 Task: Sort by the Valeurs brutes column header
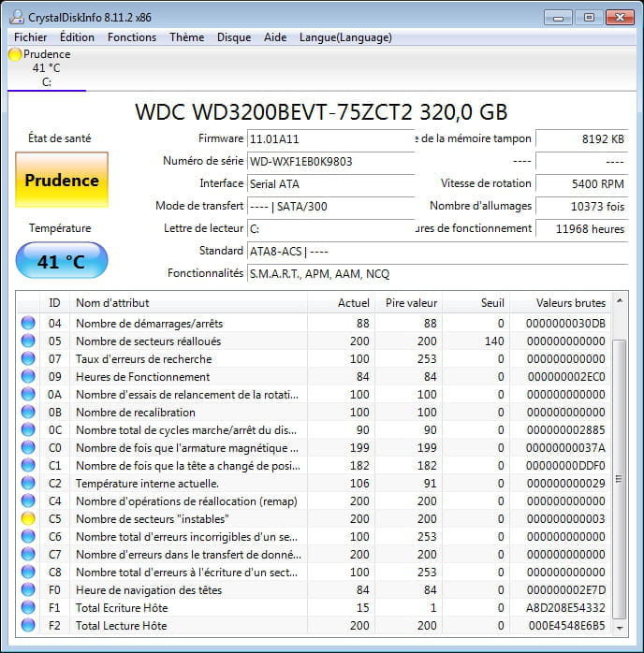(x=570, y=302)
